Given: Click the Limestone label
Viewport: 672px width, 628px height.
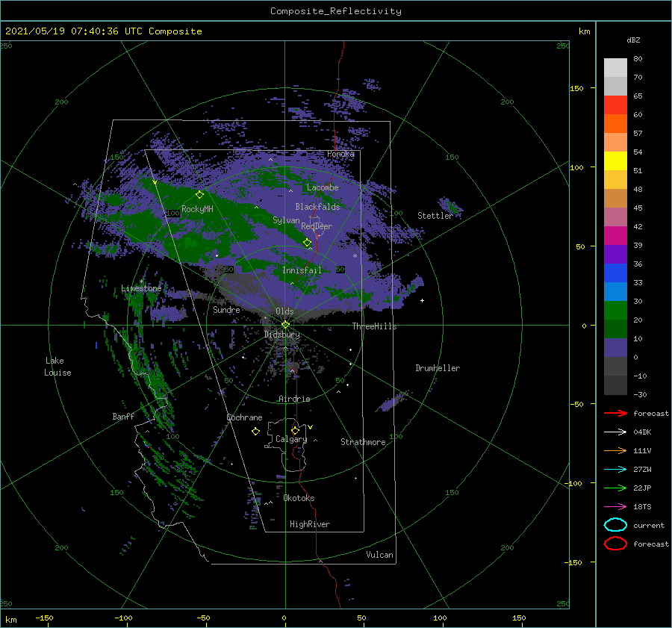Looking at the screenshot, I should tap(141, 288).
